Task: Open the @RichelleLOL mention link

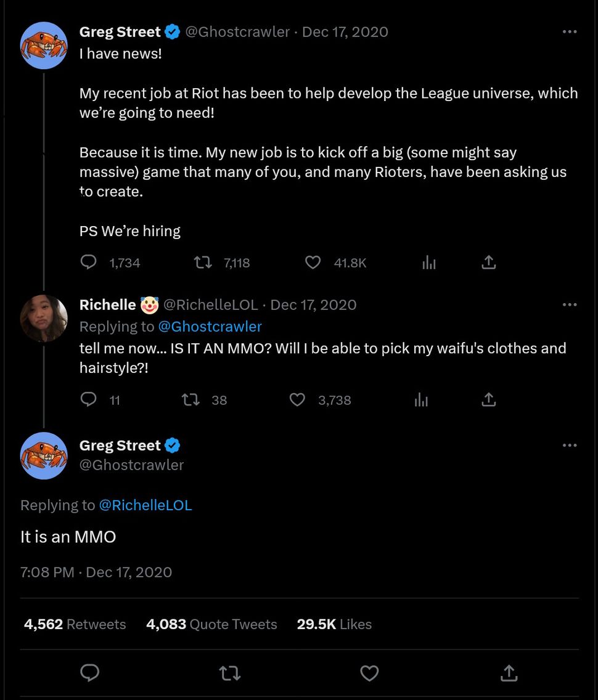Action: tap(145, 505)
